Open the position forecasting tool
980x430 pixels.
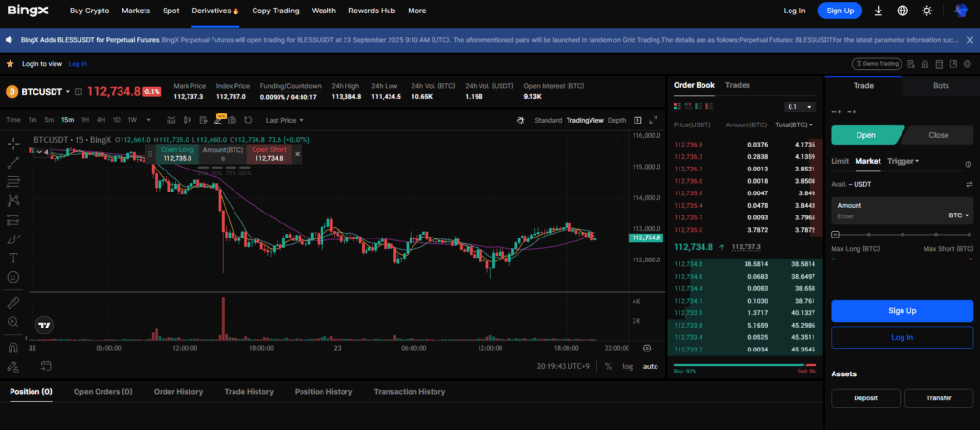coord(13,220)
